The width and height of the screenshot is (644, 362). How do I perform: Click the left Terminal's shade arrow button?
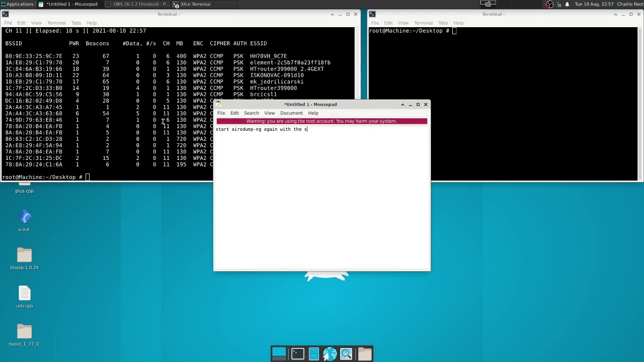pos(332,14)
